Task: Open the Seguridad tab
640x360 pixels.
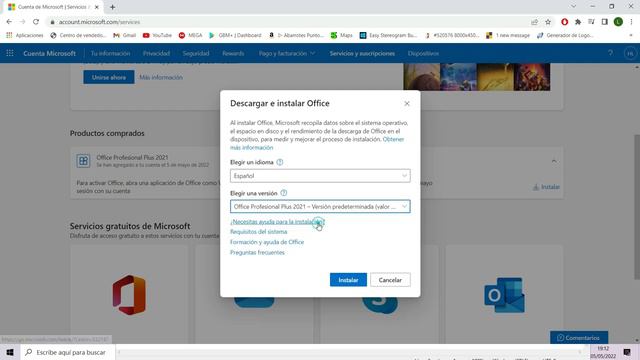Action: pos(196,53)
